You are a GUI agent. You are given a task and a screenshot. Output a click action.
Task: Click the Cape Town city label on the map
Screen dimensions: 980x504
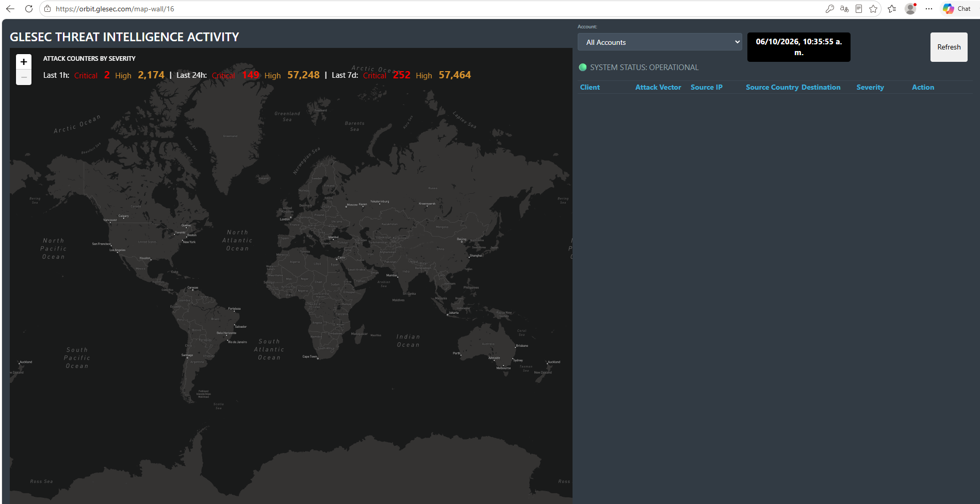pyautogui.click(x=309, y=357)
